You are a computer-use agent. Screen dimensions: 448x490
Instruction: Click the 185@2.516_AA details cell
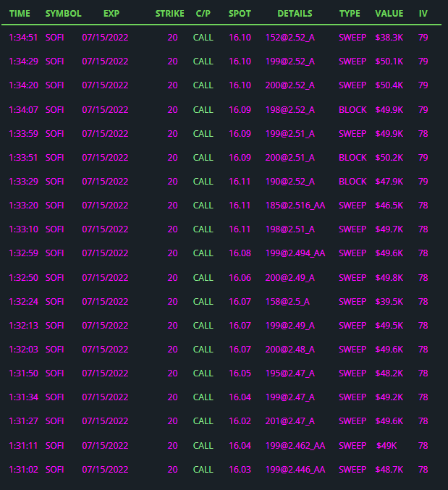[x=295, y=206]
